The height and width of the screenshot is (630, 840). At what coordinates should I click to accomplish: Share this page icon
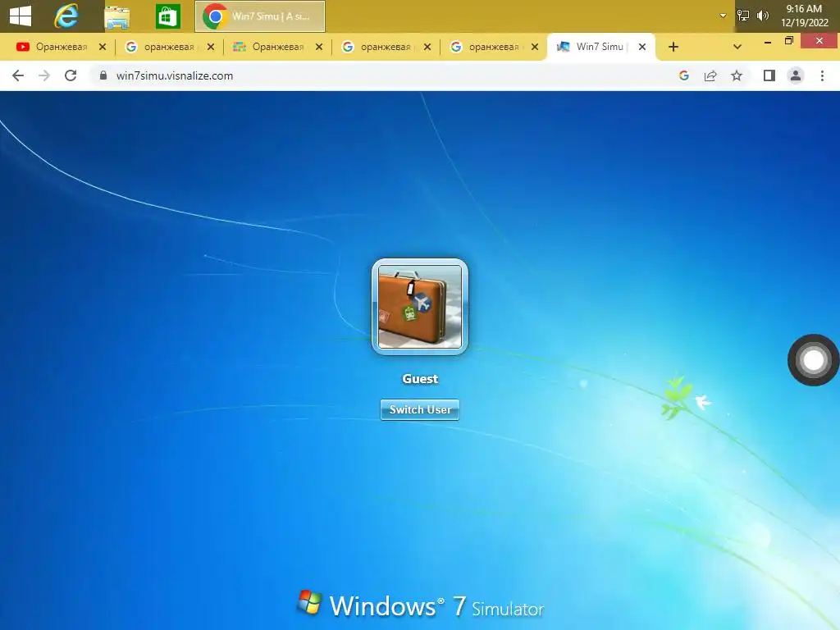coord(710,75)
